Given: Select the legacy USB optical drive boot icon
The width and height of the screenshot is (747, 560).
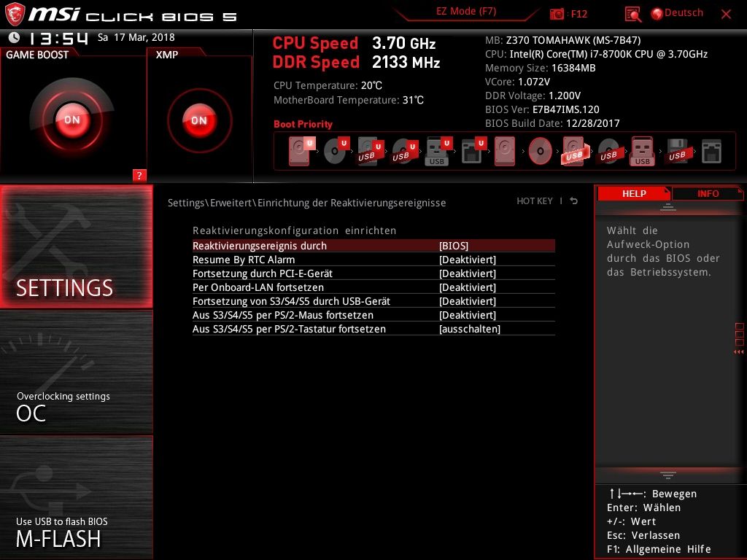Looking at the screenshot, I should [x=609, y=151].
